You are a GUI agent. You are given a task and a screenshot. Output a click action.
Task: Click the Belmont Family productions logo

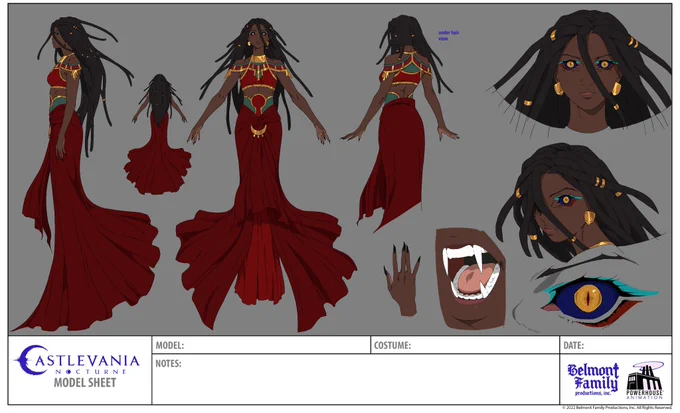(593, 380)
